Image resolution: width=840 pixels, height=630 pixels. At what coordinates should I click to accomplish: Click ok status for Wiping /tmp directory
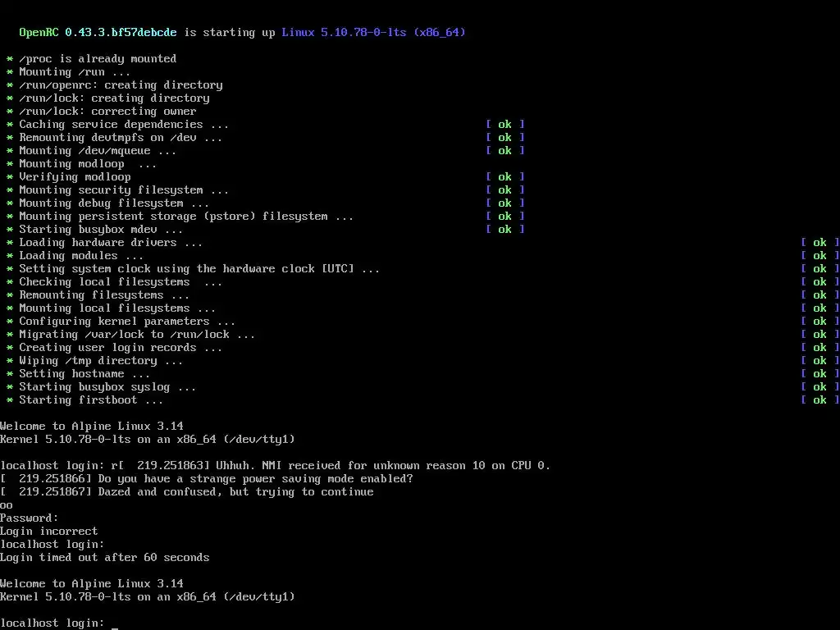(x=819, y=361)
